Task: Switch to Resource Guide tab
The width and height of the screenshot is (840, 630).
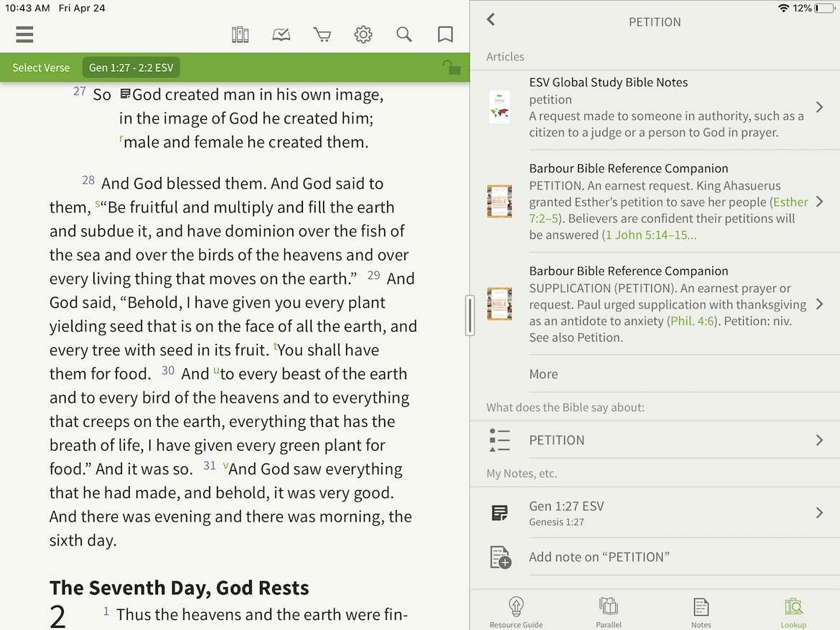Action: (516, 612)
